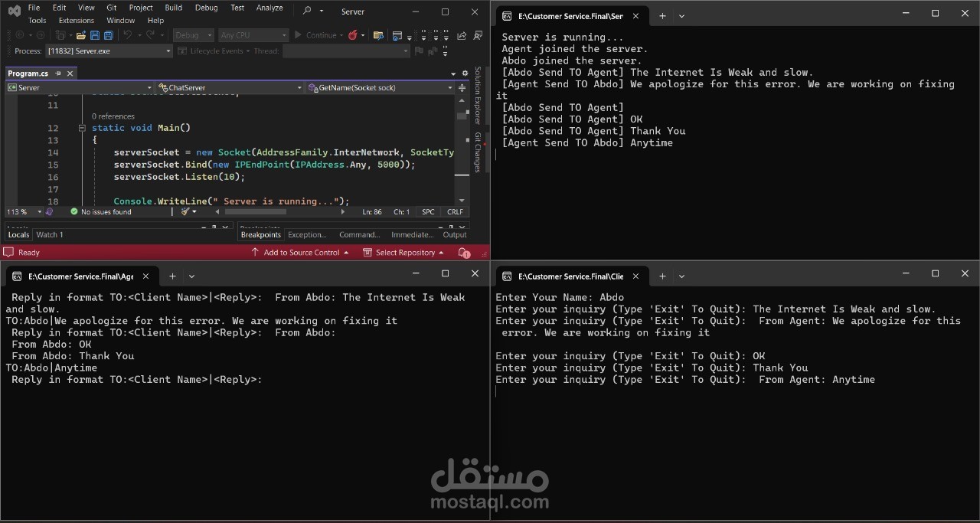Collapse the Main method outlining toggle
The width and height of the screenshot is (980, 523).
point(82,128)
